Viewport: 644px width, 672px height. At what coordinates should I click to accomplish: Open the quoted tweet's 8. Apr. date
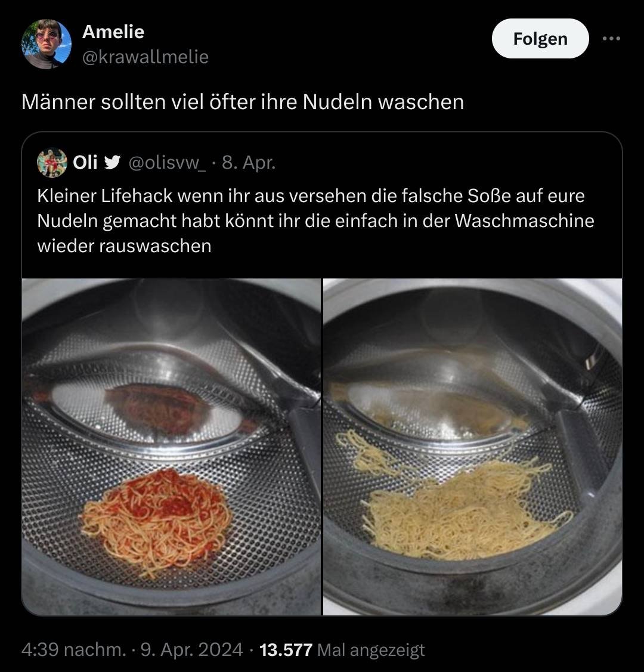coord(249,163)
